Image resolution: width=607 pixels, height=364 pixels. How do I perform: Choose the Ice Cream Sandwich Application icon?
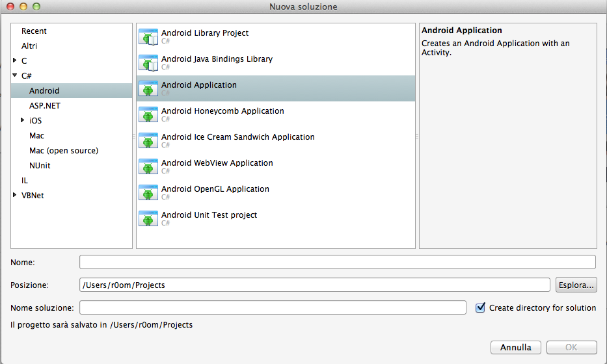[148, 140]
